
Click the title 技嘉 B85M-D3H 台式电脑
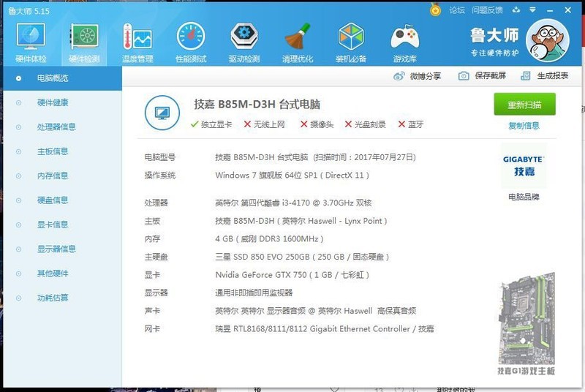click(257, 105)
